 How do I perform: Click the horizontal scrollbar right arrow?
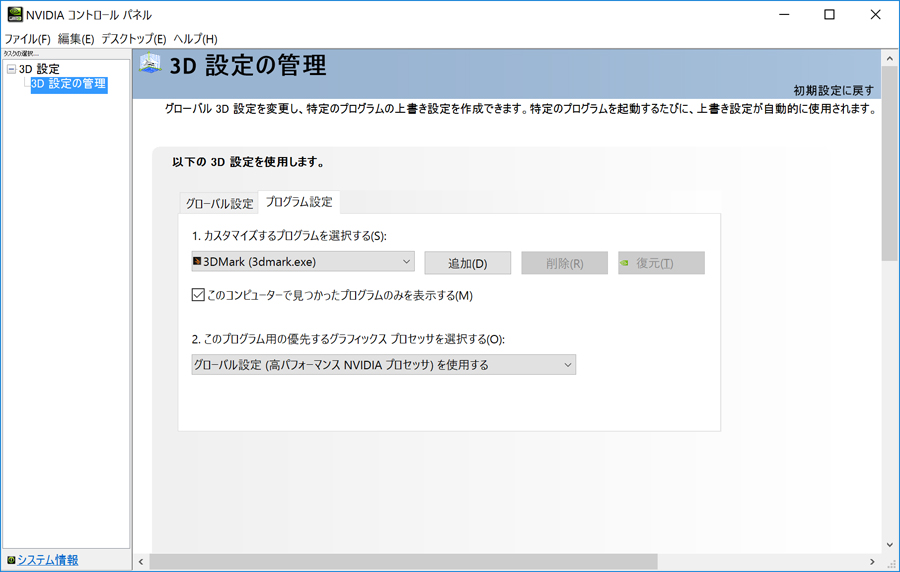(x=872, y=562)
